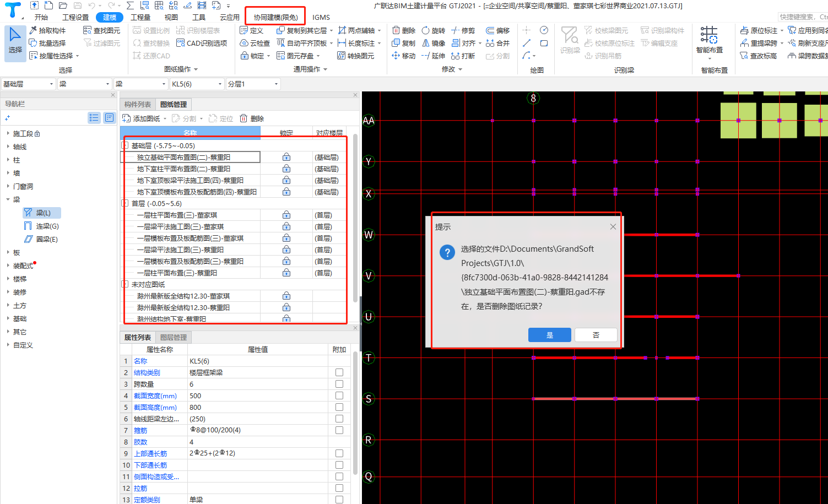Switch to the 构件列表 tab

click(x=137, y=104)
